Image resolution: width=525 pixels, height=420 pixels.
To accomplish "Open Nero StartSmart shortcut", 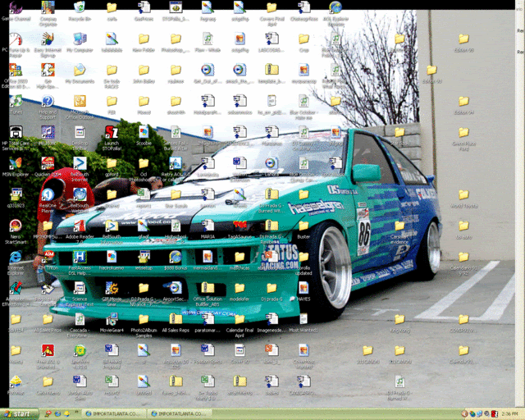I will point(16,226).
